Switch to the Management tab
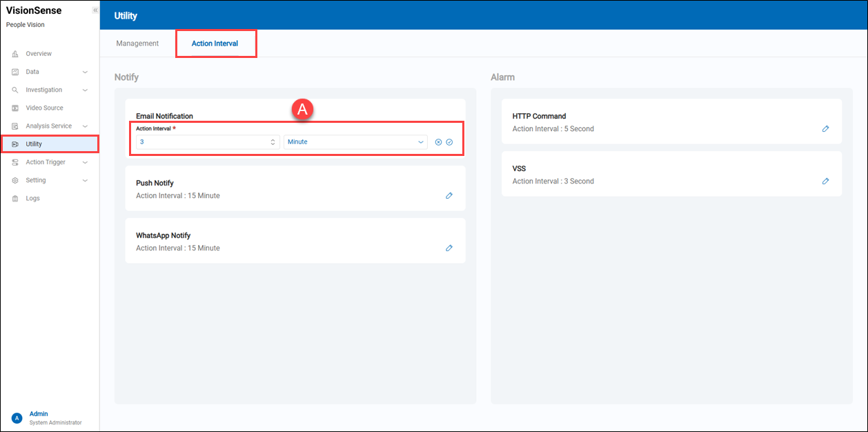Viewport: 868px width, 432px height. [137, 43]
